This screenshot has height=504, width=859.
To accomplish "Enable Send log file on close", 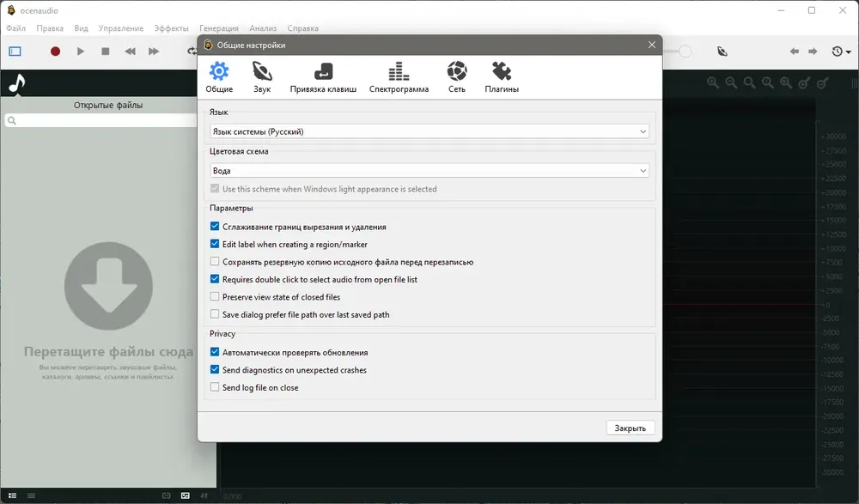I will [215, 387].
